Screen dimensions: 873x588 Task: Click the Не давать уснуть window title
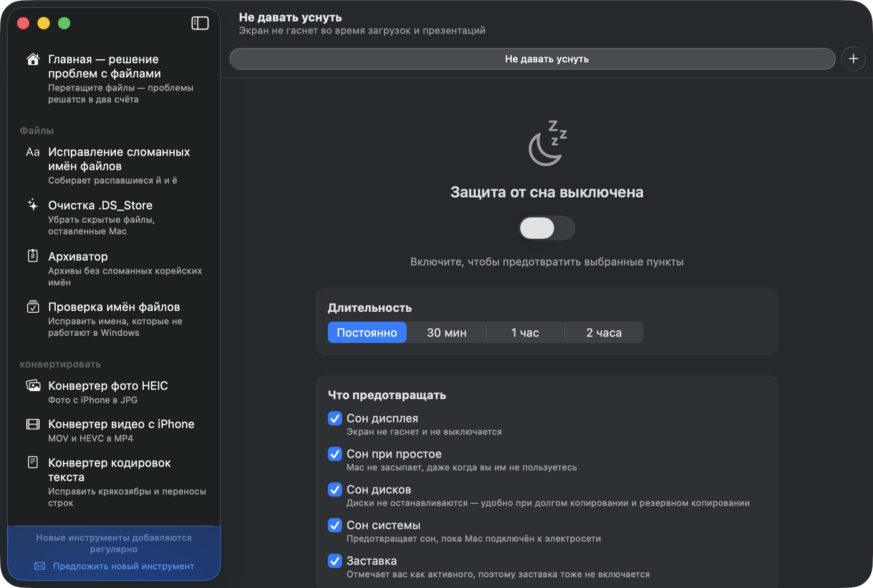pyautogui.click(x=290, y=17)
